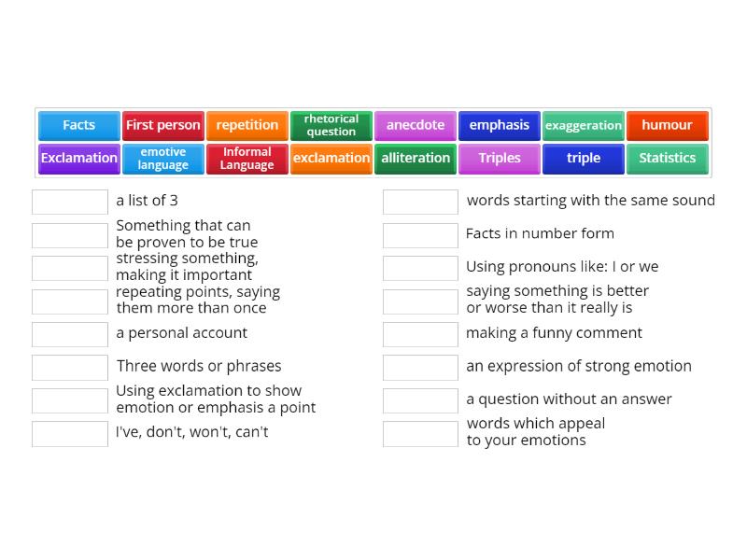Click the Informal Language tile

[247, 158]
